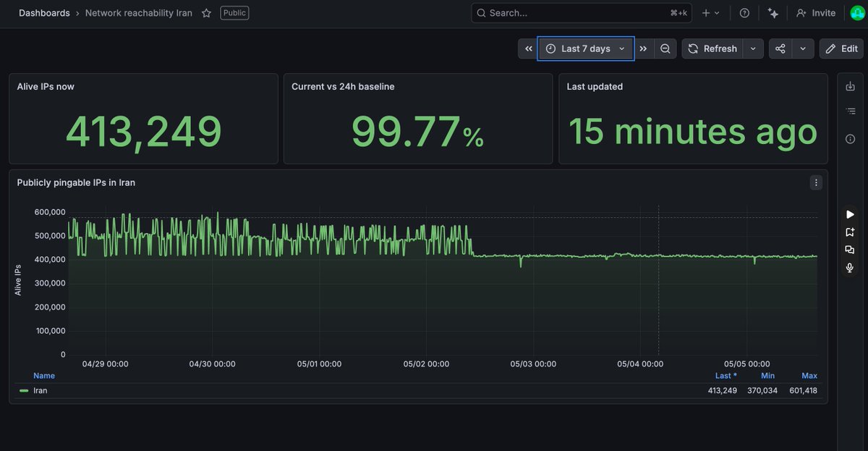Image resolution: width=868 pixels, height=451 pixels.
Task: Go to Dashboards breadcrumb
Action: pyautogui.click(x=44, y=13)
